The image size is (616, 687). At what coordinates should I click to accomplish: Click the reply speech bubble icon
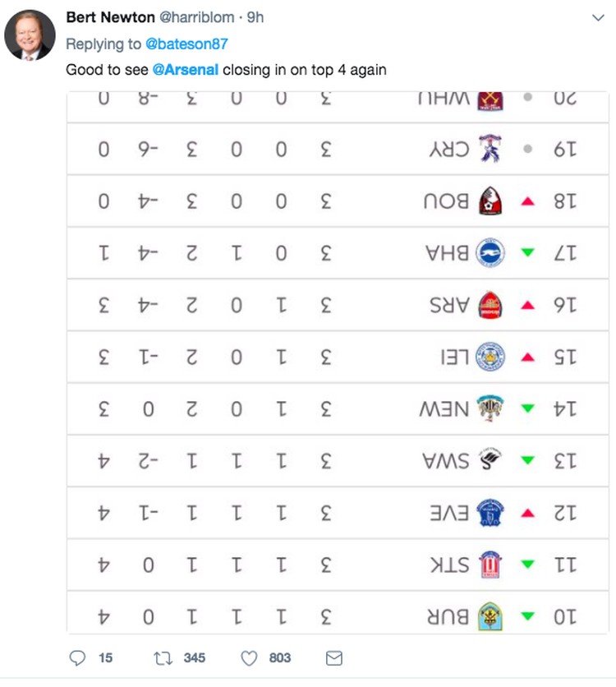77,658
